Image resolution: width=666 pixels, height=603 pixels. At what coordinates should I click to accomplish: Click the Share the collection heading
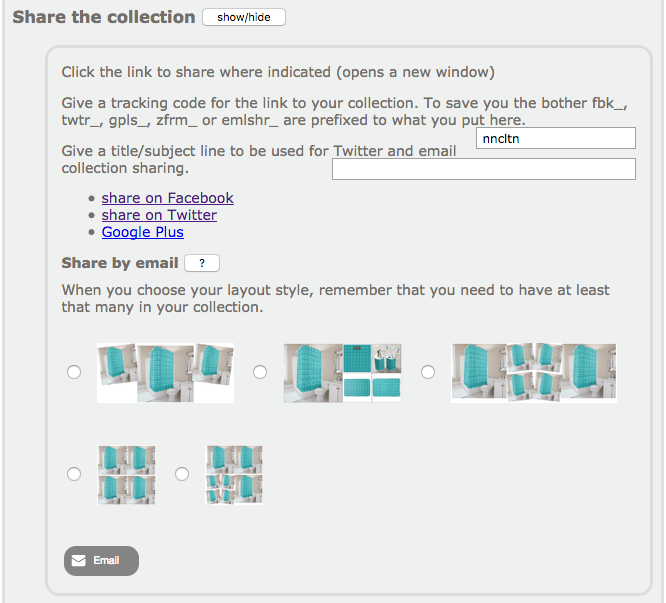tap(104, 17)
